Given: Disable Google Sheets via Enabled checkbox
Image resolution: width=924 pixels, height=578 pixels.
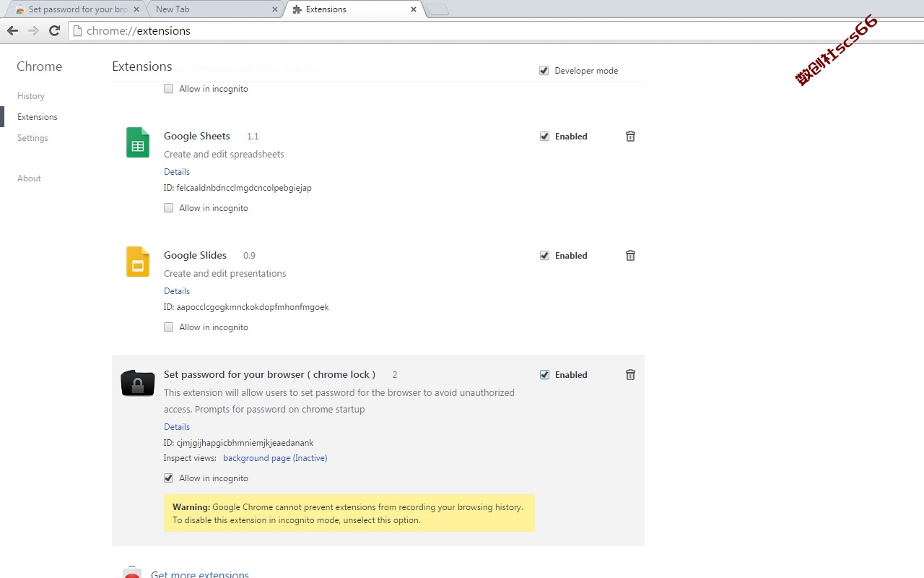Looking at the screenshot, I should [544, 136].
